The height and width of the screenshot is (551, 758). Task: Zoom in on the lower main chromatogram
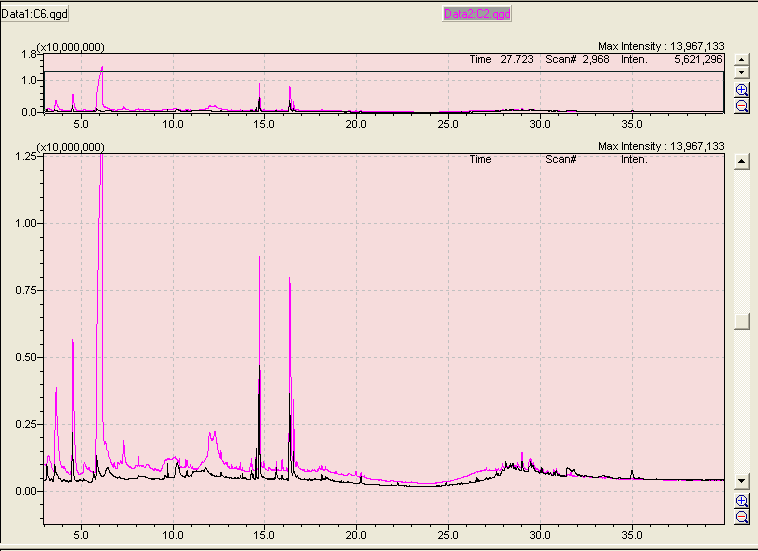point(742,501)
